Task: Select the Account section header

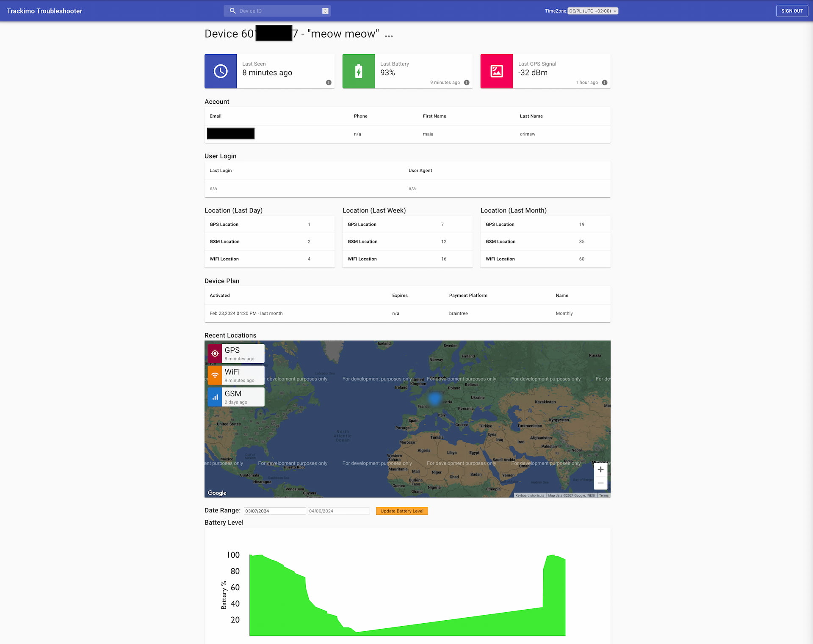Action: [x=216, y=101]
